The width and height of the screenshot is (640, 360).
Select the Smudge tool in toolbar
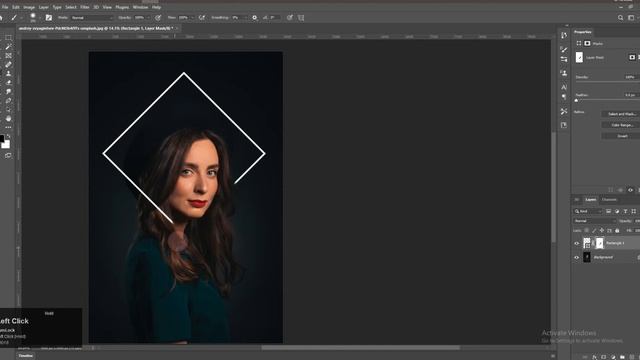pos(8,91)
